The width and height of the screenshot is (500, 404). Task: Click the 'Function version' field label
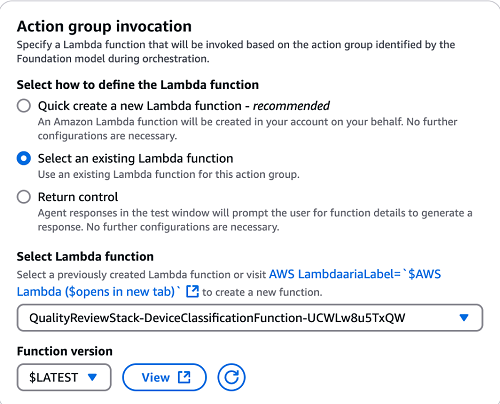coord(65,351)
